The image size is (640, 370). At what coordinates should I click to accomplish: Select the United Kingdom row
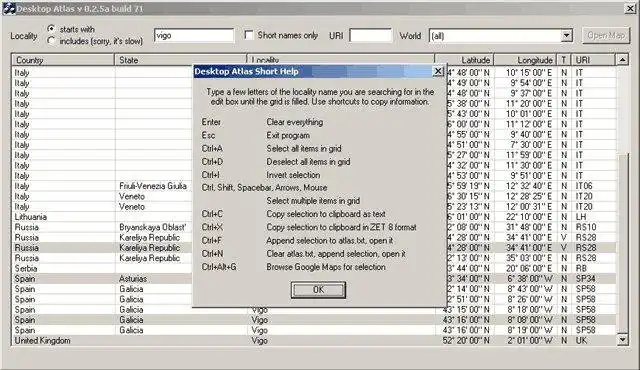click(x=313, y=340)
